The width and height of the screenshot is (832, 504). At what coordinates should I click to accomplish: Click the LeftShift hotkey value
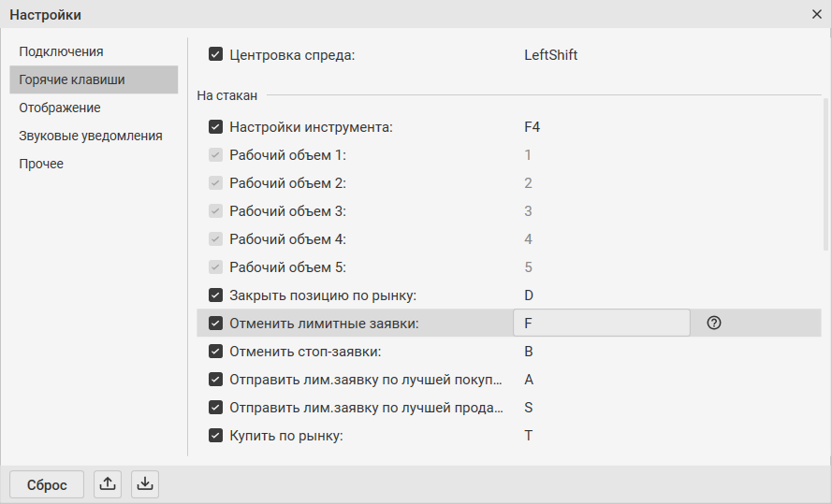click(x=551, y=55)
